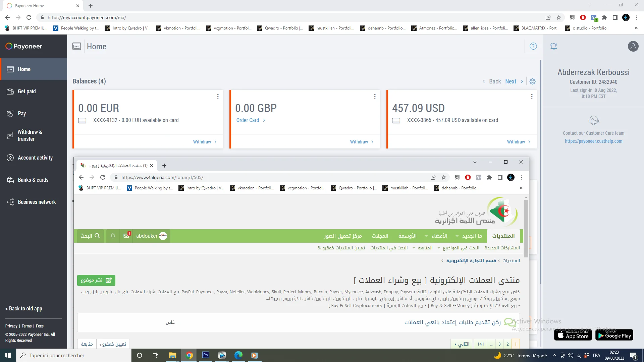The width and height of the screenshot is (644, 362).
Task: Open the user profile avatar icon
Action: (633, 46)
